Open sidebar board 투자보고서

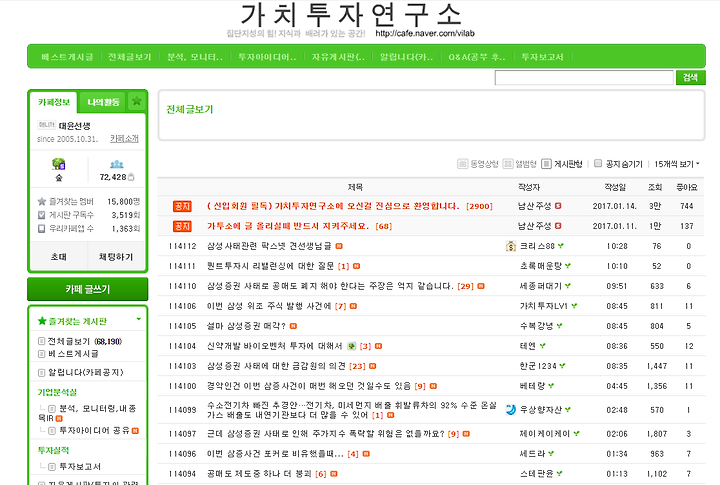[80, 467]
